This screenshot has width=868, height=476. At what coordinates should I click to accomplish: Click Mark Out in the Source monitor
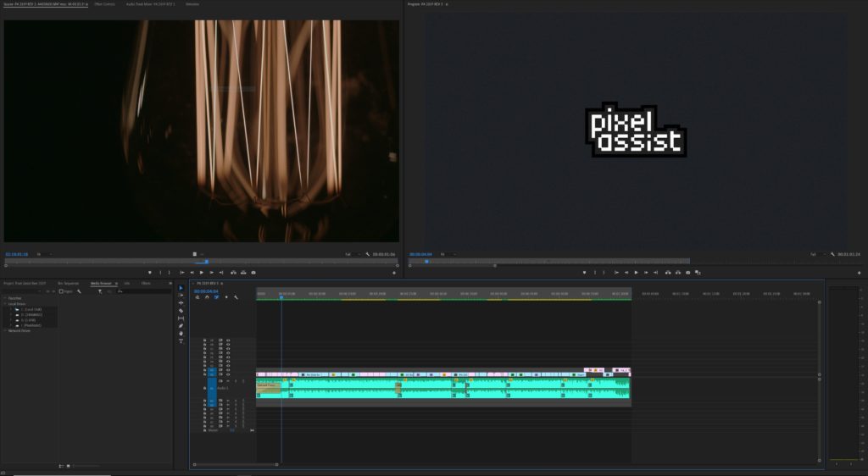[170, 273]
